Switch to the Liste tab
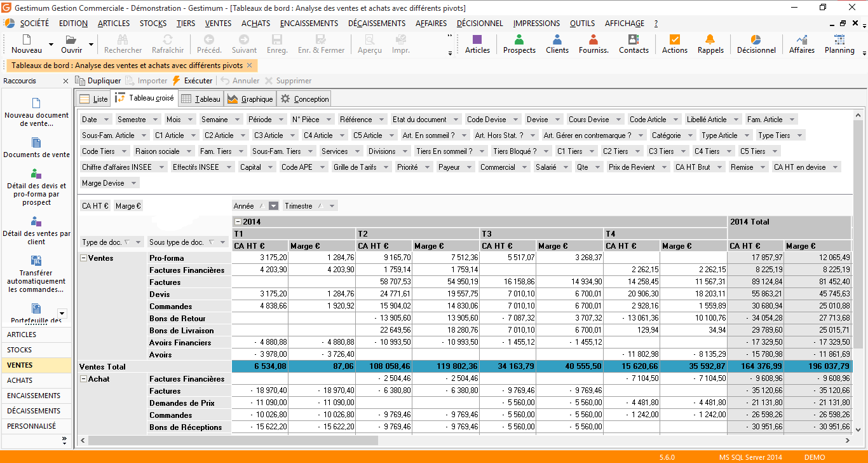The height and width of the screenshot is (463, 868). pos(93,99)
